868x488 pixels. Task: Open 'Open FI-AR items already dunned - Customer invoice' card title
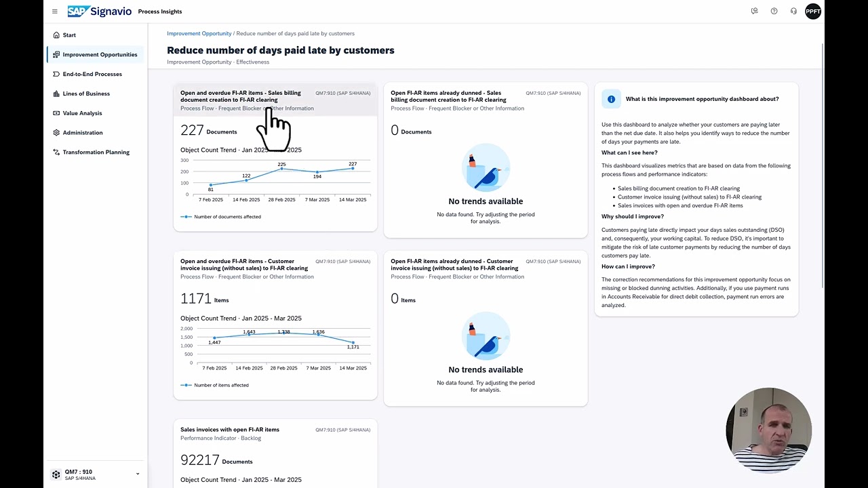coord(454,264)
